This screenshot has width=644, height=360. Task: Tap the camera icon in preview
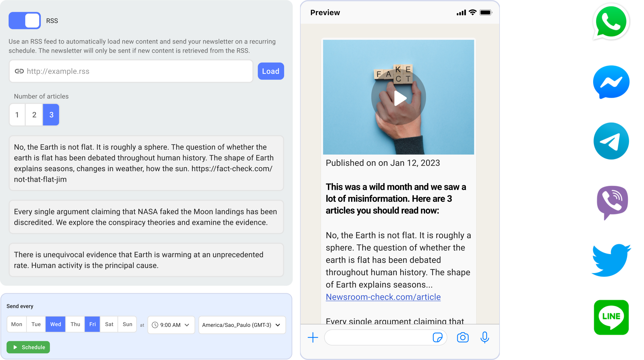click(x=463, y=337)
